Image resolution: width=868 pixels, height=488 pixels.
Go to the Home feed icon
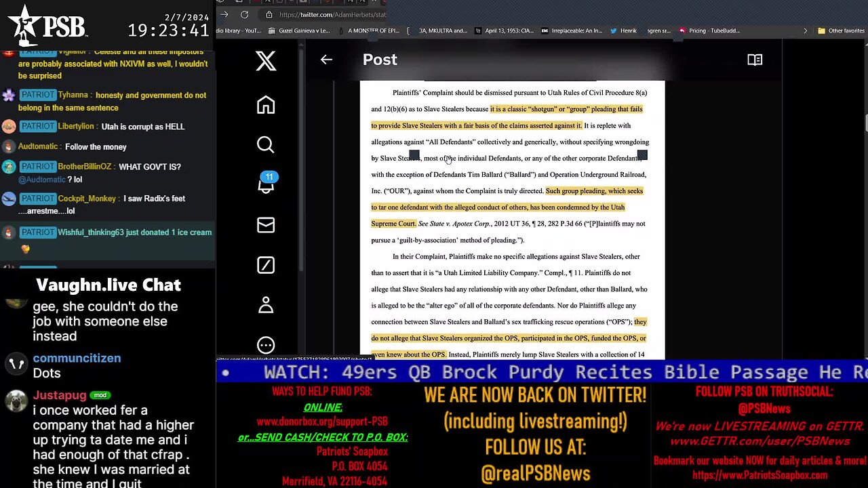[x=266, y=104]
